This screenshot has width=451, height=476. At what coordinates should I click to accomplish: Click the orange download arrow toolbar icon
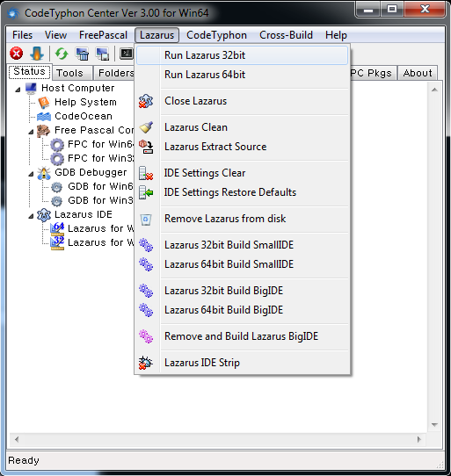[37, 54]
